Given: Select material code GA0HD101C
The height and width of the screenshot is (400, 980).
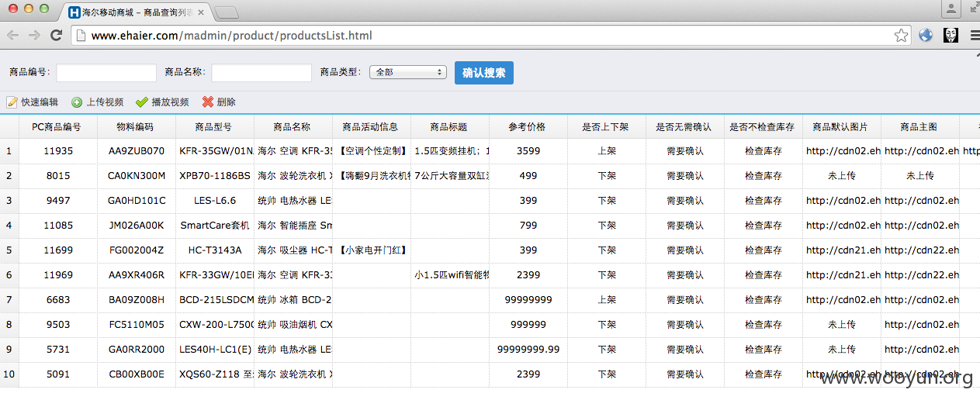Looking at the screenshot, I should [x=137, y=201].
